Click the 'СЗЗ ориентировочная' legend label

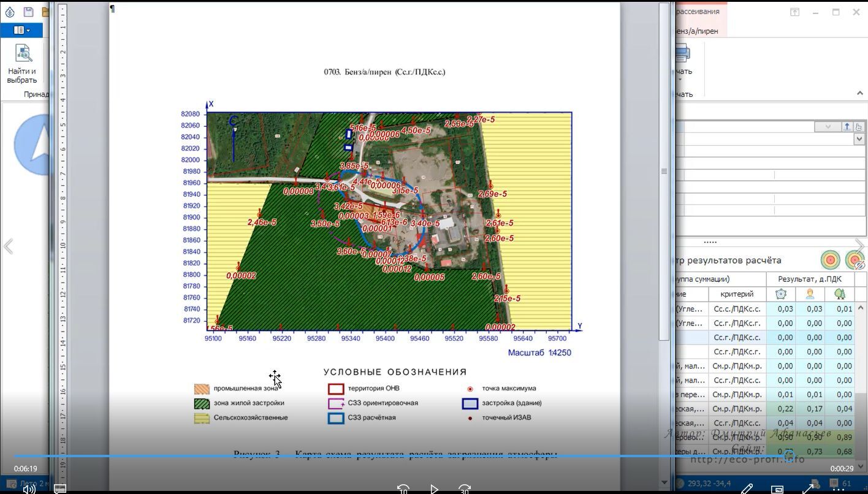(x=383, y=403)
